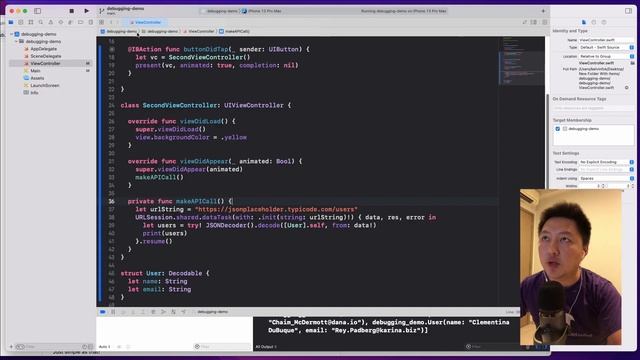640x360 pixels.
Task: Open the All Output console dropdown
Action: click(266, 347)
